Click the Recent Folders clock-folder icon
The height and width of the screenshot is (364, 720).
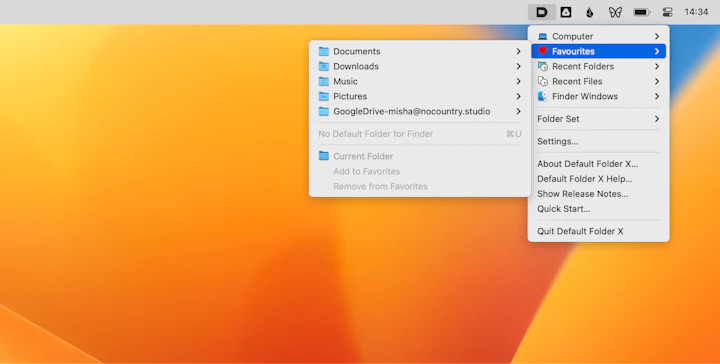click(x=543, y=66)
